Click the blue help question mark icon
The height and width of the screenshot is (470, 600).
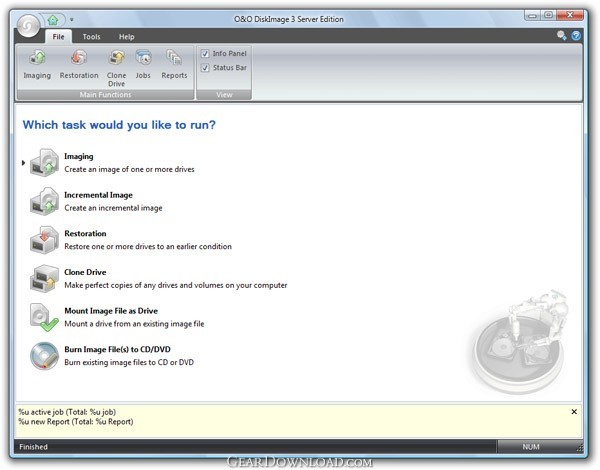coord(576,36)
